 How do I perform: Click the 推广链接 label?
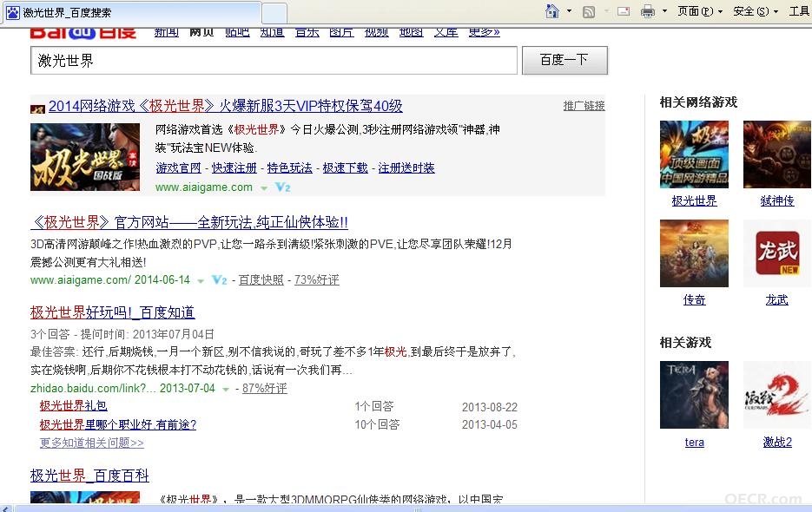[x=584, y=106]
